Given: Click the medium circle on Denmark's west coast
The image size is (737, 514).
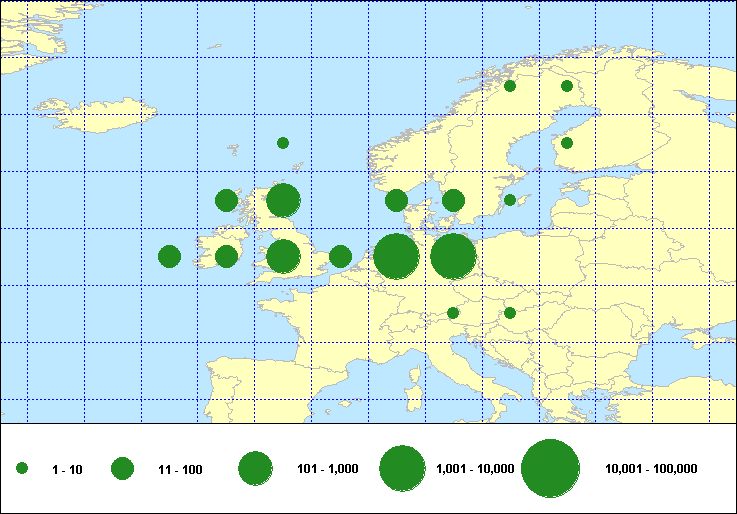Looking at the screenshot, I should tap(396, 200).
